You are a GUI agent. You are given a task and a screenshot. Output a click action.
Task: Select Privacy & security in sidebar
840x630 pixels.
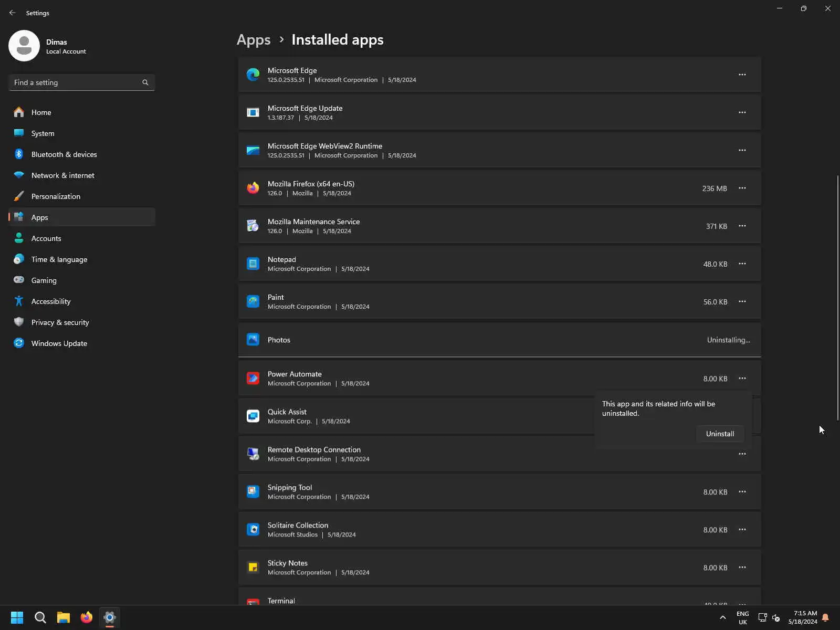pos(60,322)
